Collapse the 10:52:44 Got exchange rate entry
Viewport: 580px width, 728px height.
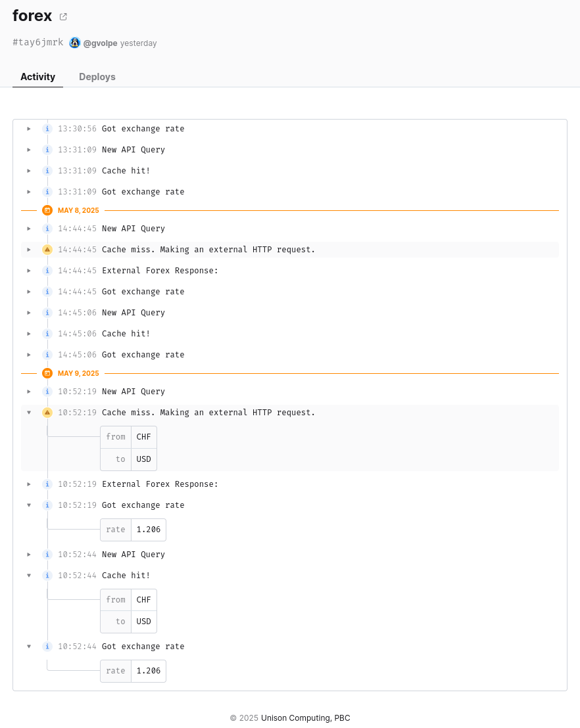[x=29, y=647]
